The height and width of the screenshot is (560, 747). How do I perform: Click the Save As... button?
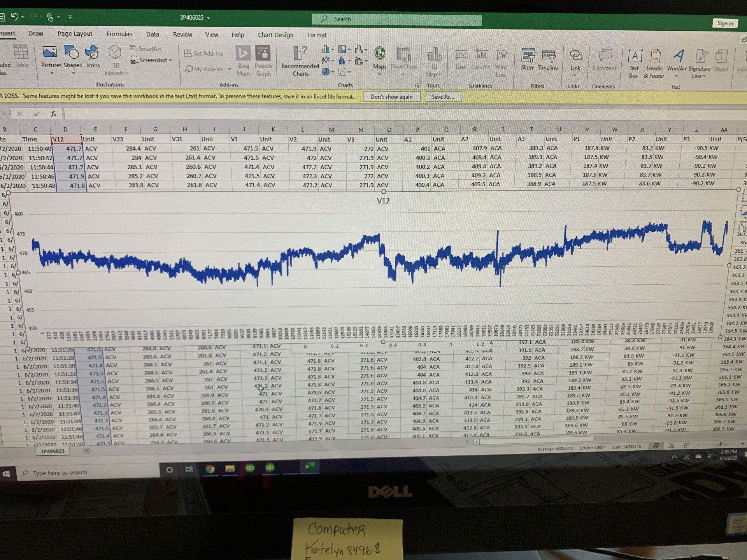click(443, 97)
